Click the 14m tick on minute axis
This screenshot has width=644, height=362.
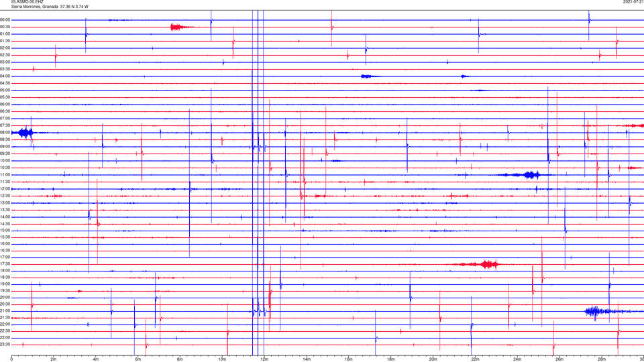point(307,359)
